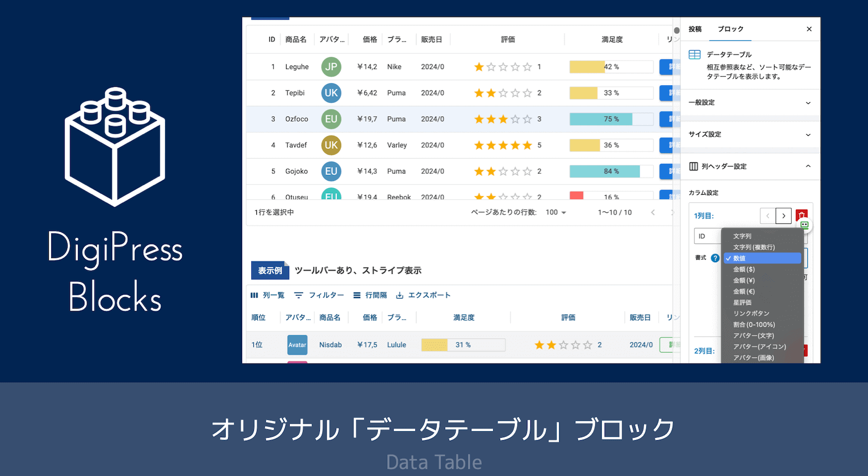This screenshot has height=476, width=868.
Task: Click the JP avatar in Leguhe row
Action: click(331, 67)
